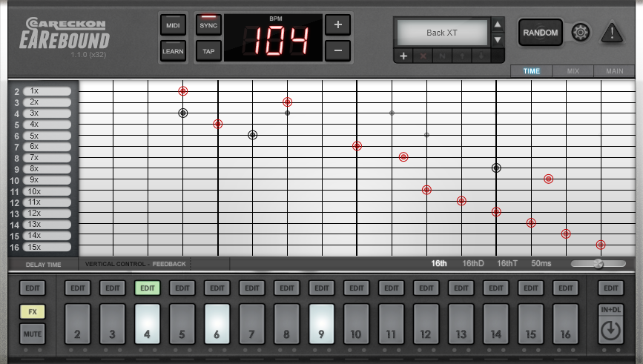643x364 pixels.
Task: Select the 16th grid option
Action: 439,263
